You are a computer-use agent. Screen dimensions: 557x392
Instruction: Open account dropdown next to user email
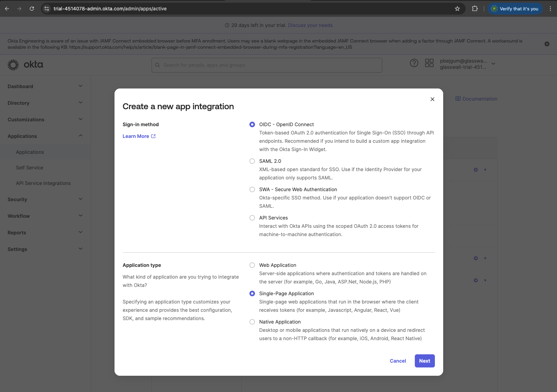(493, 64)
